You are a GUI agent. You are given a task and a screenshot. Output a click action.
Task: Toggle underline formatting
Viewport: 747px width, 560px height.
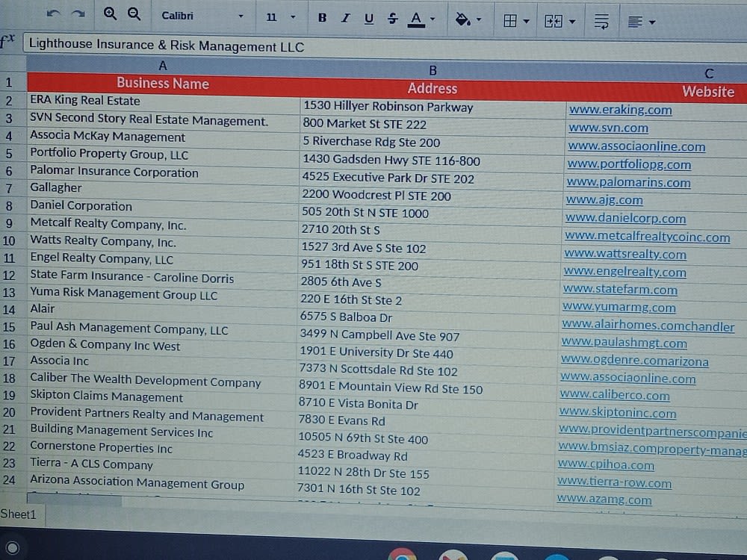[x=369, y=19]
